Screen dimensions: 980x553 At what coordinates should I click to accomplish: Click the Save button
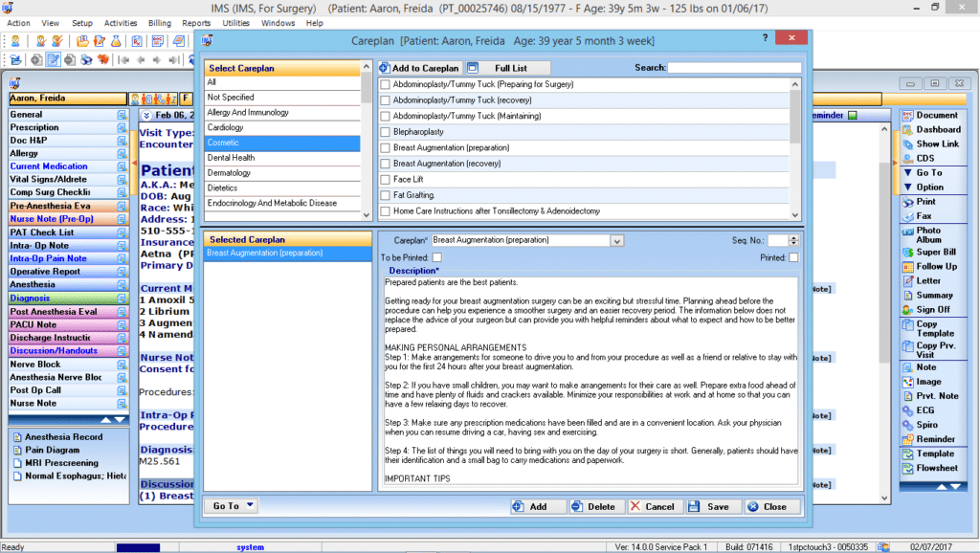tap(713, 506)
